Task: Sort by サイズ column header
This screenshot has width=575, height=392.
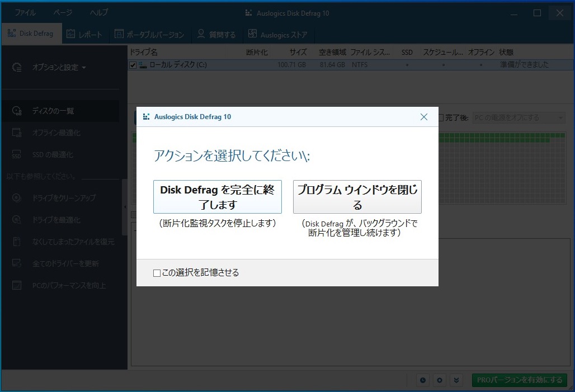Action: (x=298, y=52)
